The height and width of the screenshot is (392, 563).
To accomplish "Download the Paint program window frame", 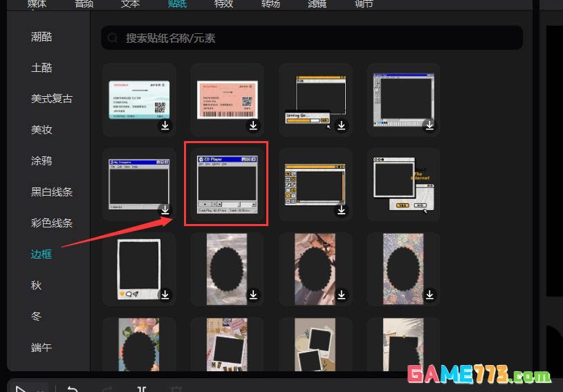I will pyautogui.click(x=430, y=125).
